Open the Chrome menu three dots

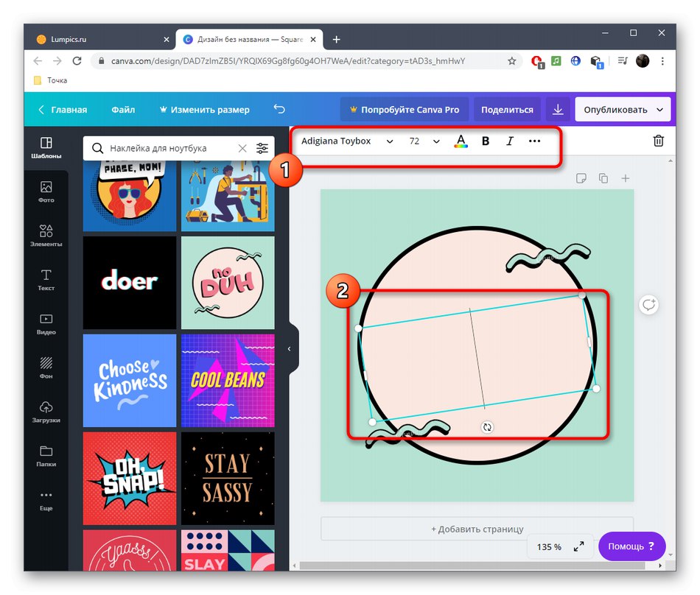coord(662,61)
